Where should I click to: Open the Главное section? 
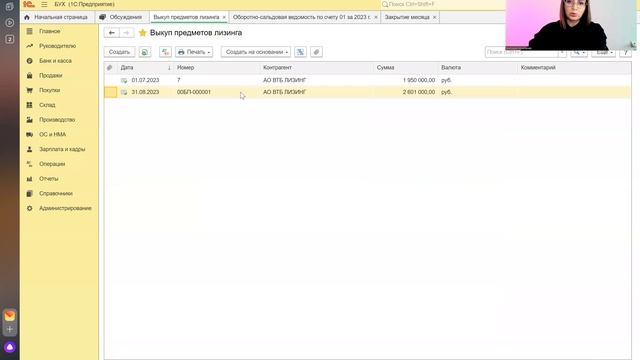pyautogui.click(x=49, y=31)
